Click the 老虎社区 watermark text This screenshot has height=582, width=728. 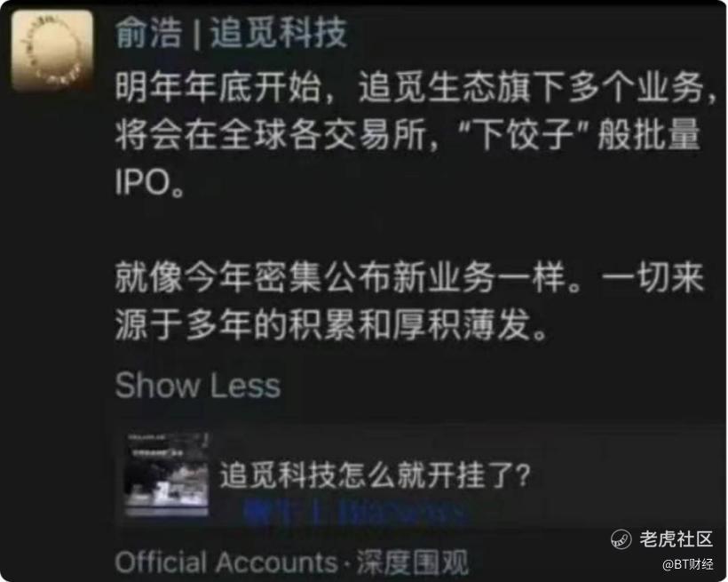(x=676, y=539)
